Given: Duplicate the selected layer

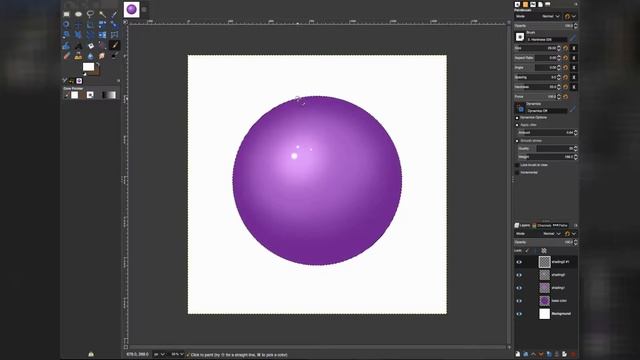Looking at the screenshot, I should pyautogui.click(x=549, y=354).
